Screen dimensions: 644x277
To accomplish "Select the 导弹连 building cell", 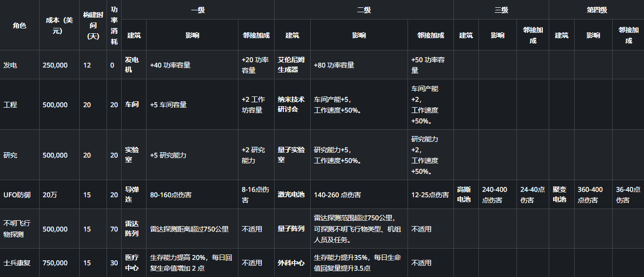I will point(132,194).
